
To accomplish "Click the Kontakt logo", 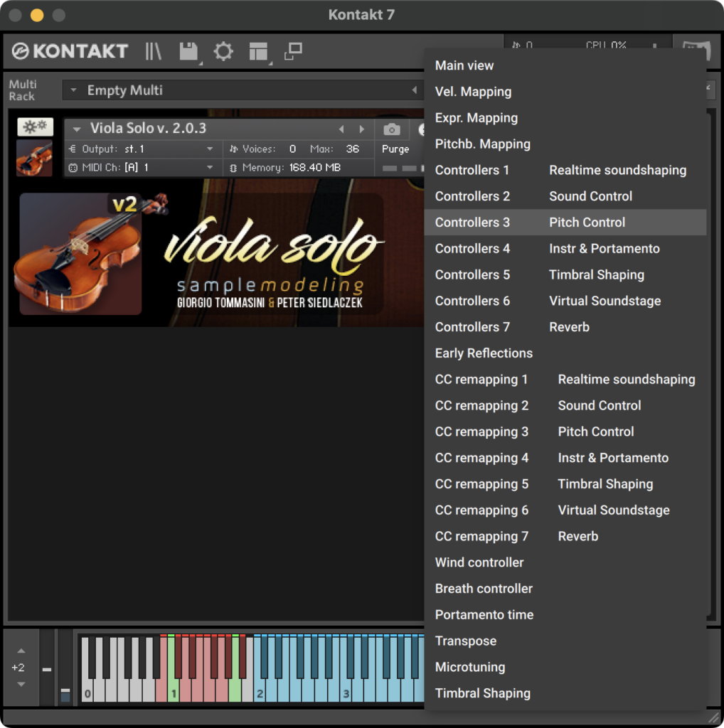I will click(70, 51).
